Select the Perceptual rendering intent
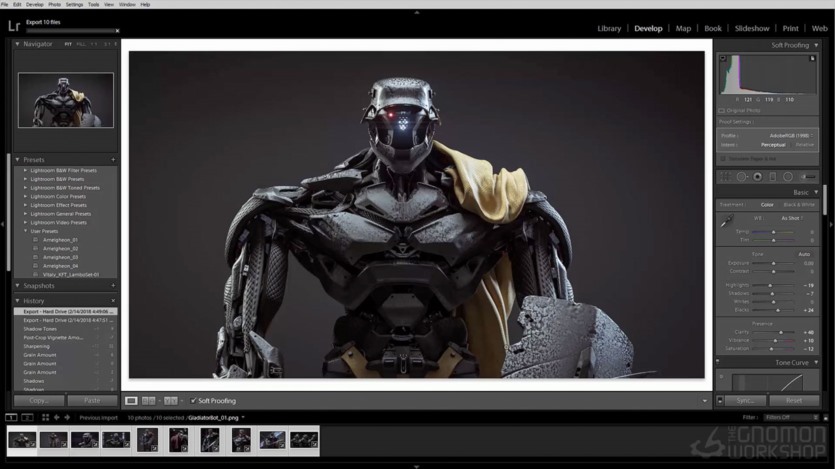Image resolution: width=835 pixels, height=469 pixels. pyautogui.click(x=773, y=145)
